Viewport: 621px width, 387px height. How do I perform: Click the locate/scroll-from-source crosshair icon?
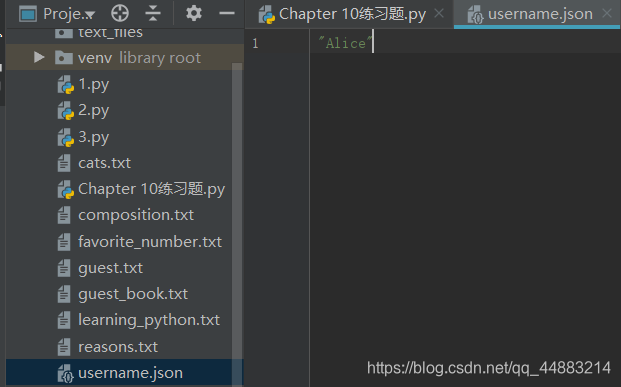[120, 13]
